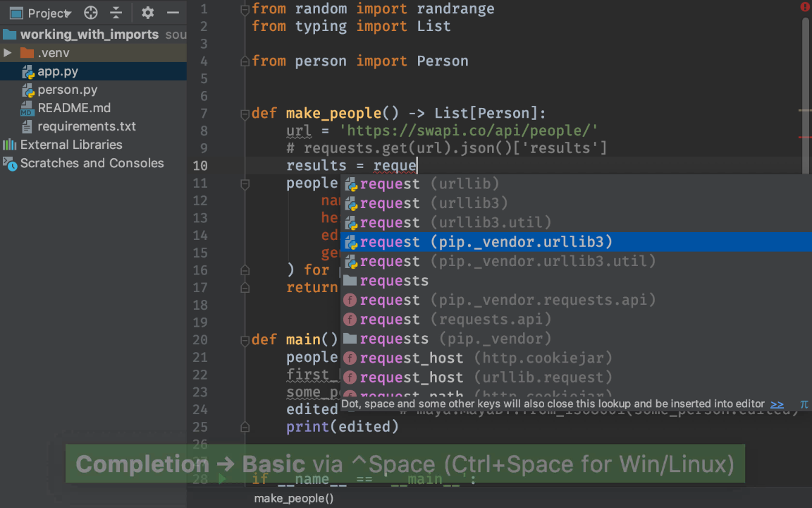Click the π symbol in the completion hint
This screenshot has width=812, height=508.
[804, 404]
